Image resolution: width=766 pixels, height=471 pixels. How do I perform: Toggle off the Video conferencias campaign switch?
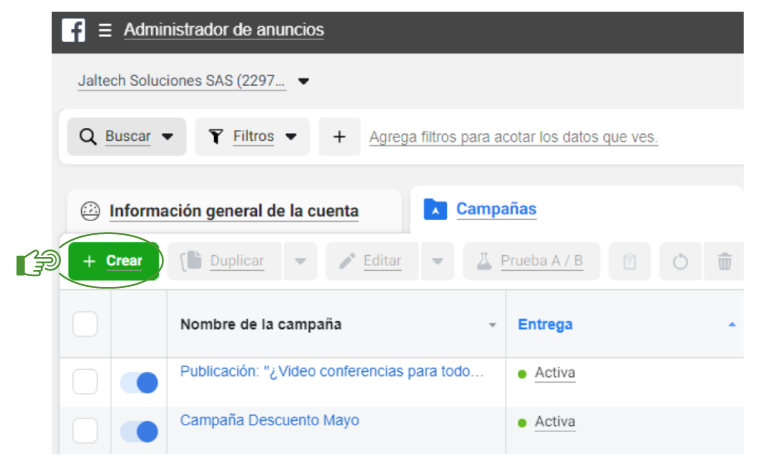(x=139, y=382)
